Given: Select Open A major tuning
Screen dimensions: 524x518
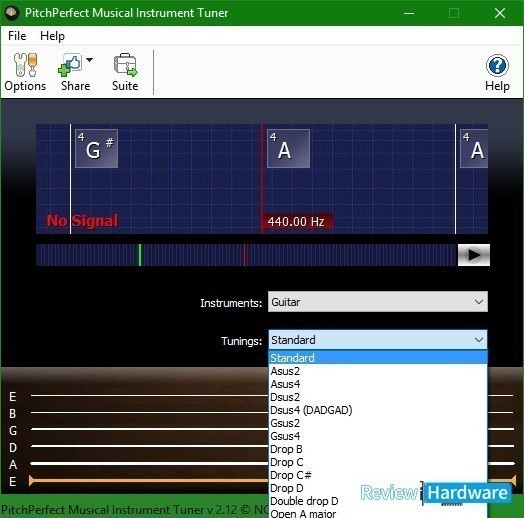Looking at the screenshot, I should click(x=378, y=513).
